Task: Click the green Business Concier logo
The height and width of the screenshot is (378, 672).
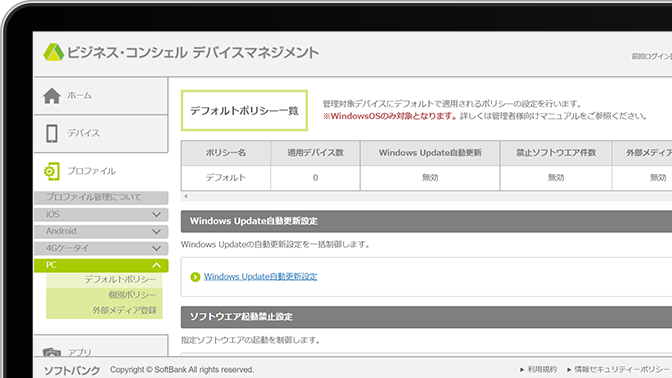Action: pyautogui.click(x=54, y=52)
